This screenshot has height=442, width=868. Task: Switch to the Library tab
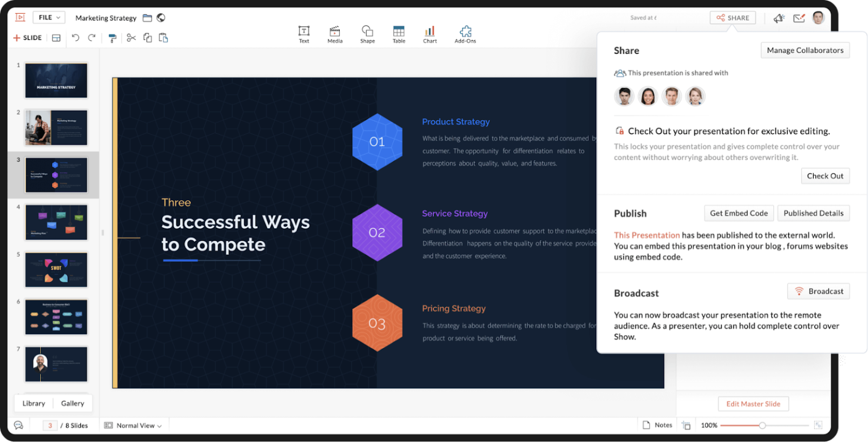(x=33, y=403)
